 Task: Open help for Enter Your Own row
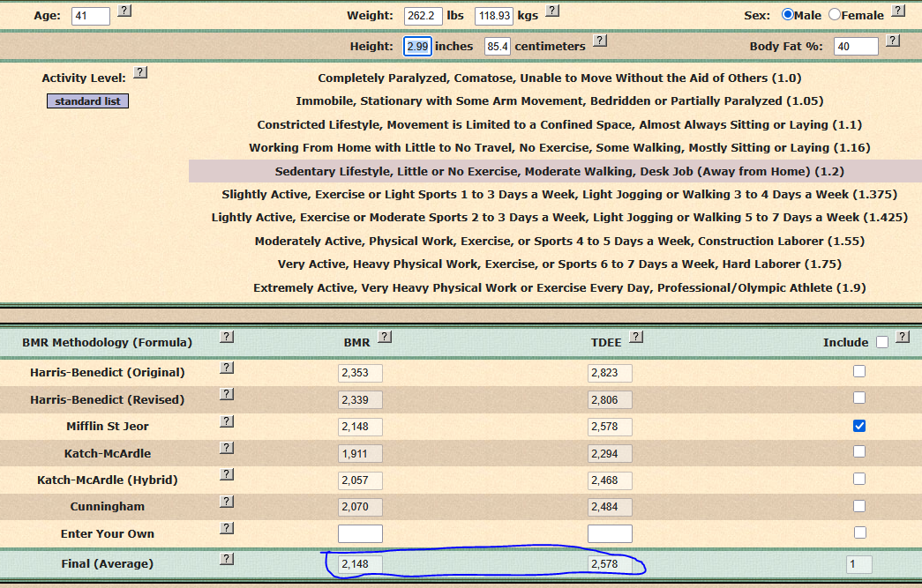[x=227, y=528]
